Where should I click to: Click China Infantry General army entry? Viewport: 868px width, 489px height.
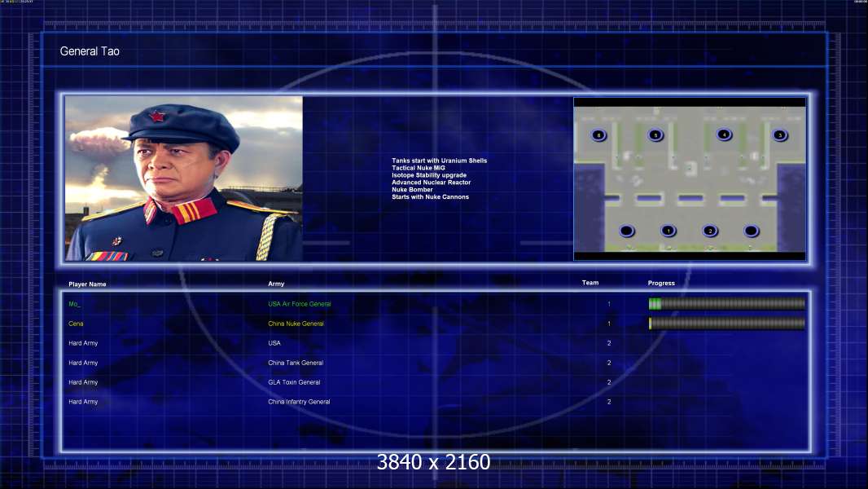pyautogui.click(x=299, y=402)
